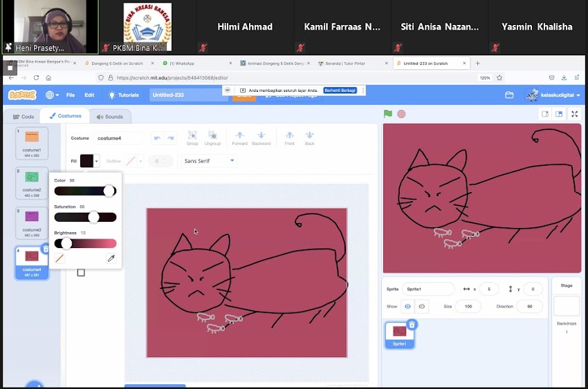Select the Rectangle tool in the paint toolbar
Screen dimensions: 588x389
(x=81, y=272)
